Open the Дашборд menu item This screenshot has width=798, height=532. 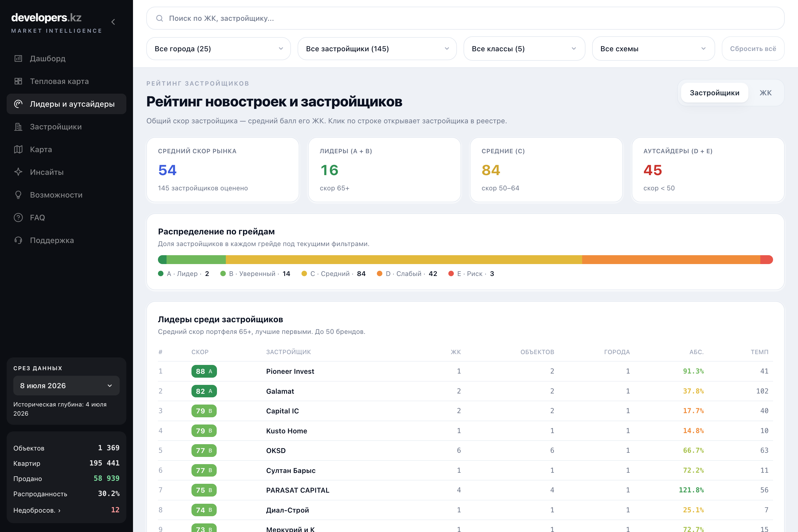click(66, 58)
